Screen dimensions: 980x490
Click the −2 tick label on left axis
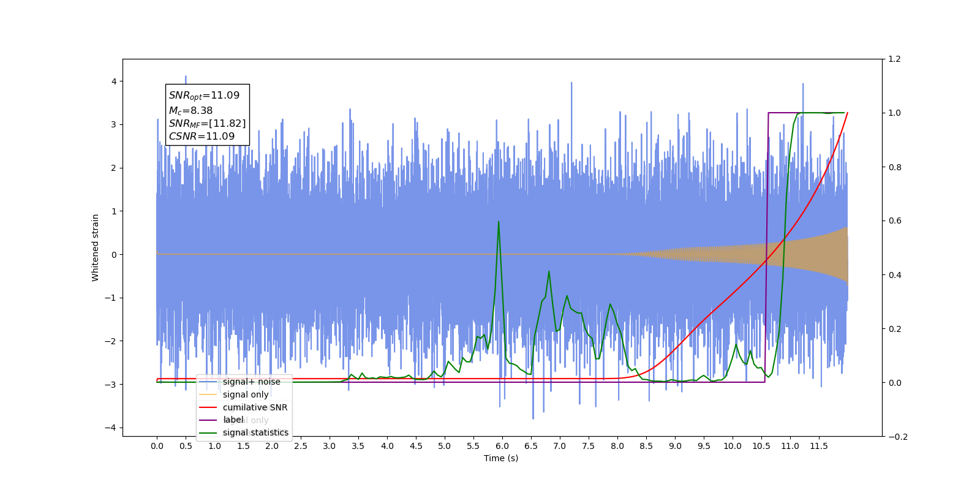coord(111,341)
